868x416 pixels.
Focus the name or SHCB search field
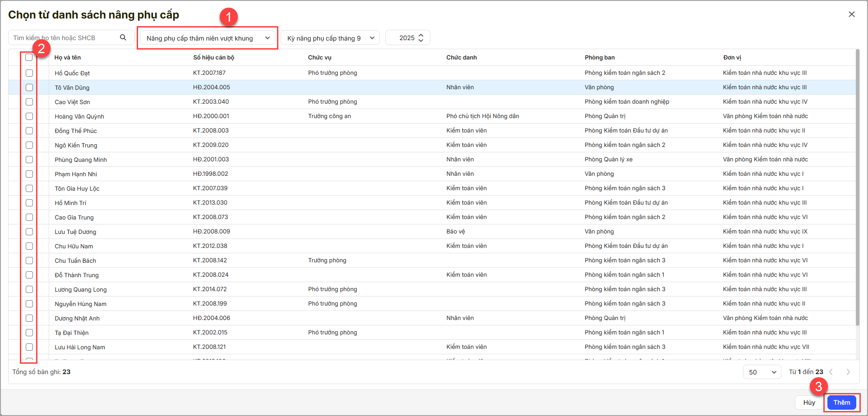[x=63, y=38]
